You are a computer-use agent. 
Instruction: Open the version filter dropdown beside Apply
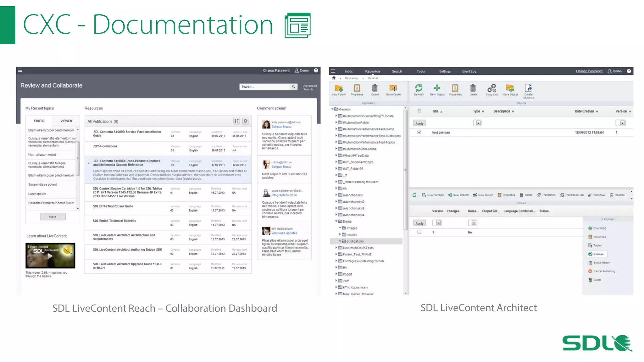click(437, 223)
